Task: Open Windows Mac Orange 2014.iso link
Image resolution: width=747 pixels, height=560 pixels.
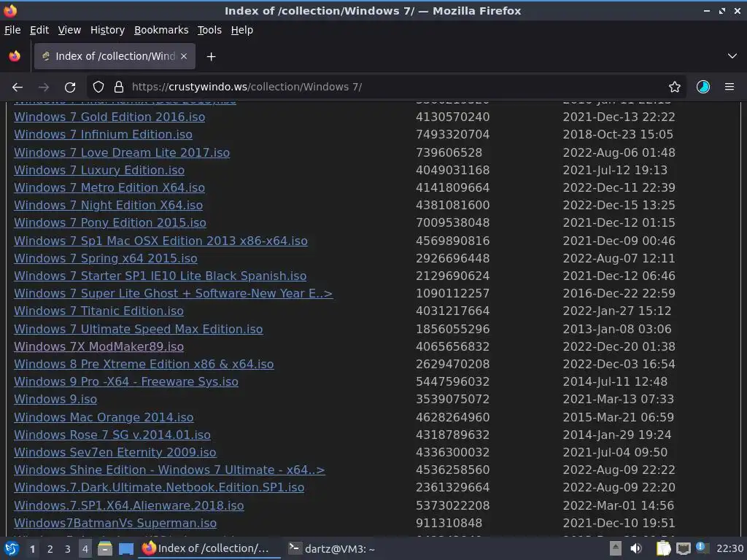Action: coord(104,418)
